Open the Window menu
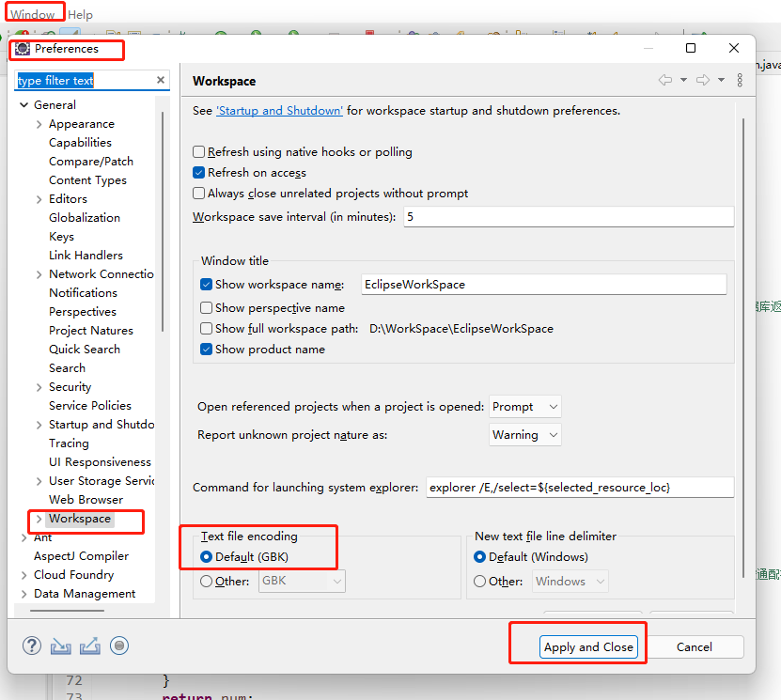This screenshot has height=700, width=781. pos(32,14)
